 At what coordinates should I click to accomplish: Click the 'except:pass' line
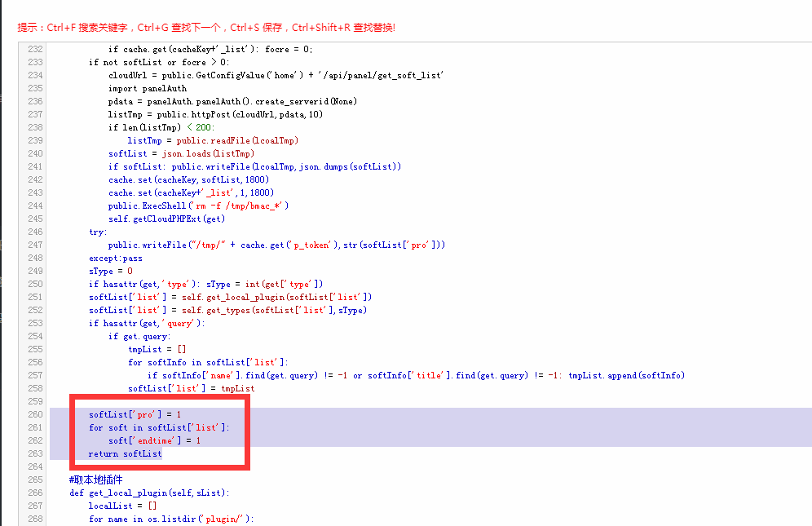tap(116, 258)
